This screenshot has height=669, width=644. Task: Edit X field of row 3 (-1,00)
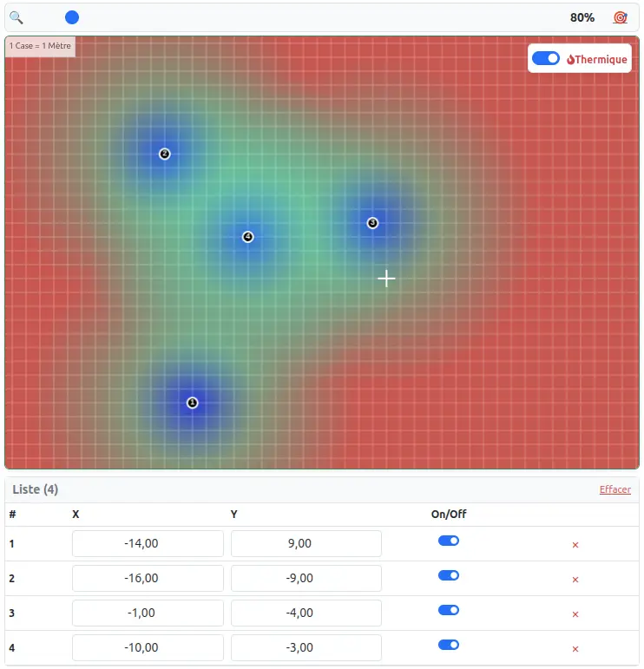point(148,613)
